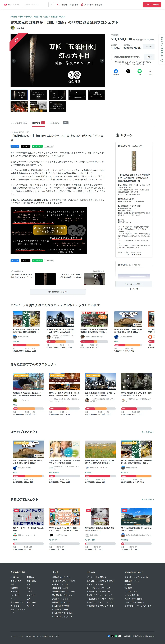Viewport: 165px width, 644px height.
Task: Click footer link スタッフに相談する
Action: tap(95, 585)
